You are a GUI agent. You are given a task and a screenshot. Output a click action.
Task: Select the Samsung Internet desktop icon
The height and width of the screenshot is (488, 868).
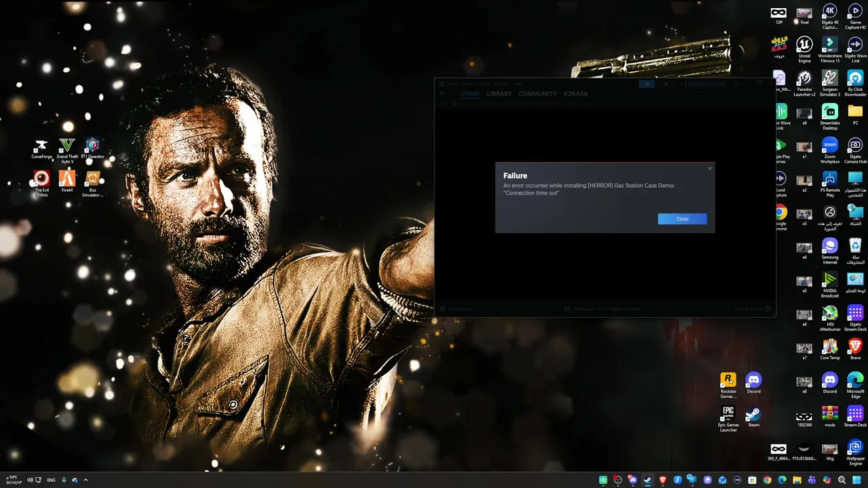coord(830,251)
